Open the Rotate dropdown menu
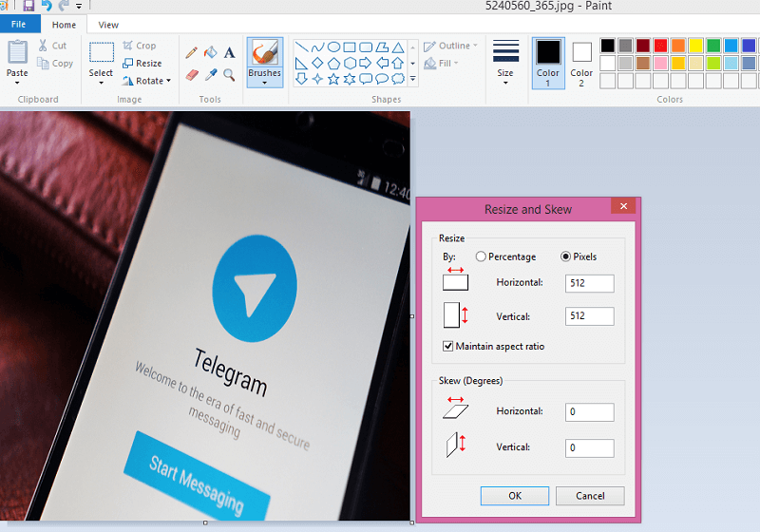The height and width of the screenshot is (532, 760). pos(169,81)
